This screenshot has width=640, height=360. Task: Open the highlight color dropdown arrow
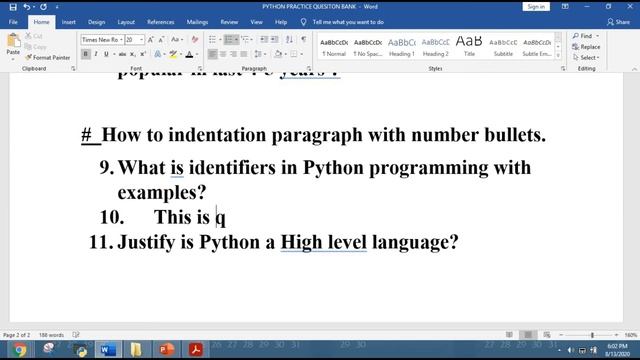[x=180, y=54]
